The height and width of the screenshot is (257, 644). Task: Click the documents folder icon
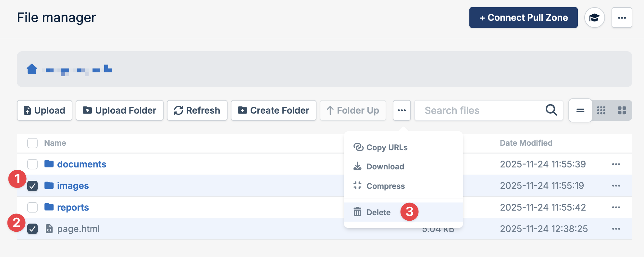point(49,164)
